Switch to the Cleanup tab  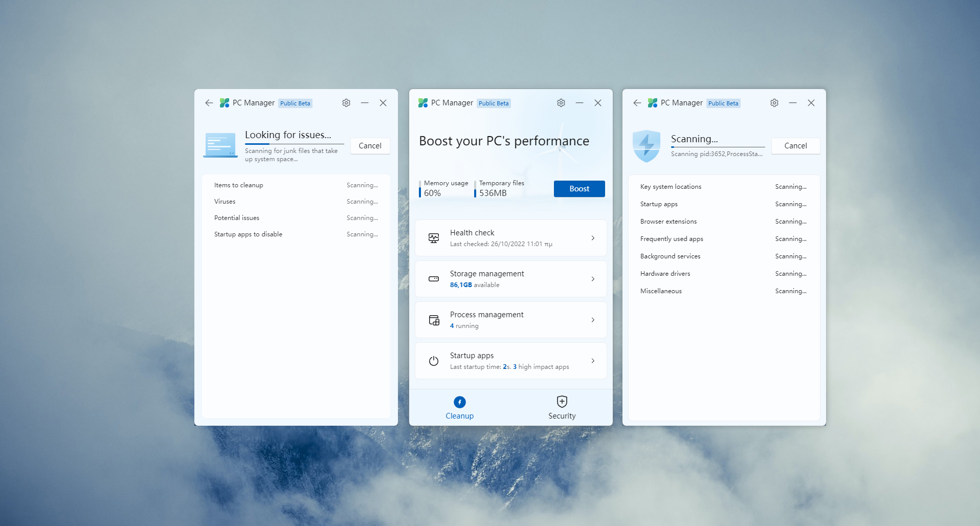tap(459, 407)
